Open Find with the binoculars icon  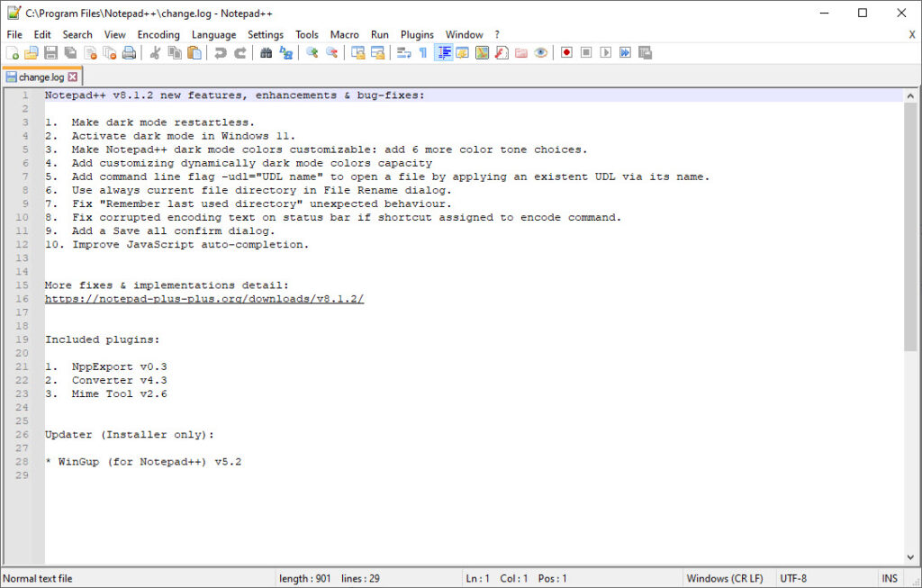(267, 53)
